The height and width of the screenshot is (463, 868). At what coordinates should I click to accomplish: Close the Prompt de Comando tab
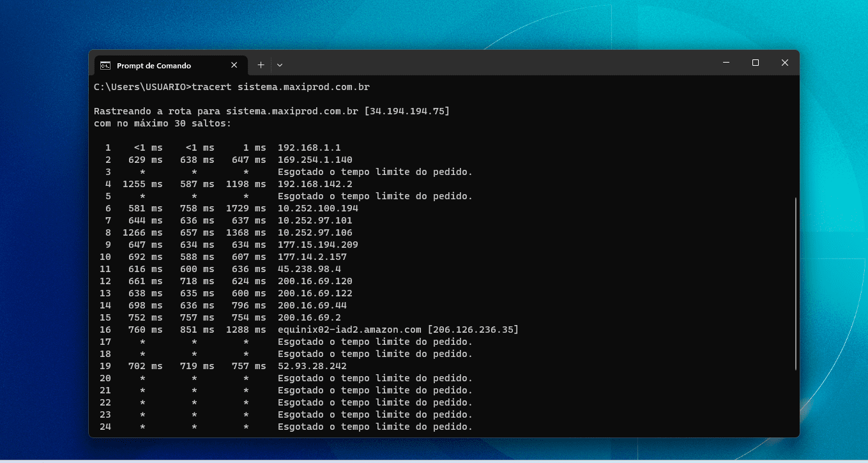click(x=234, y=65)
